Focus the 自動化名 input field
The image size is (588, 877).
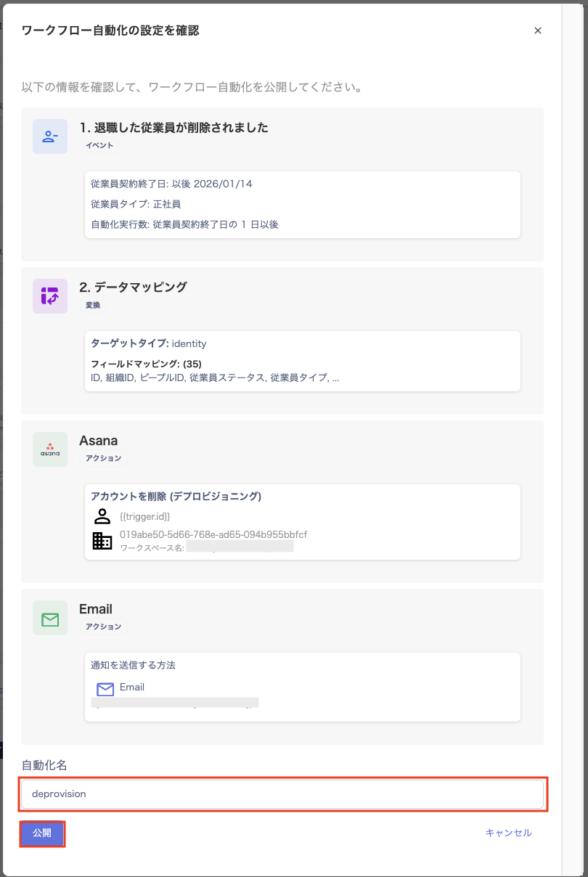(282, 794)
